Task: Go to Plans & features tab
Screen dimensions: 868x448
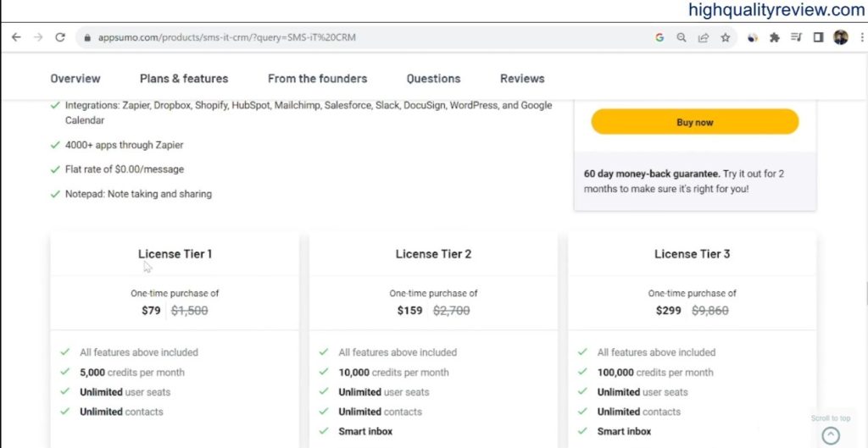Action: (x=184, y=79)
